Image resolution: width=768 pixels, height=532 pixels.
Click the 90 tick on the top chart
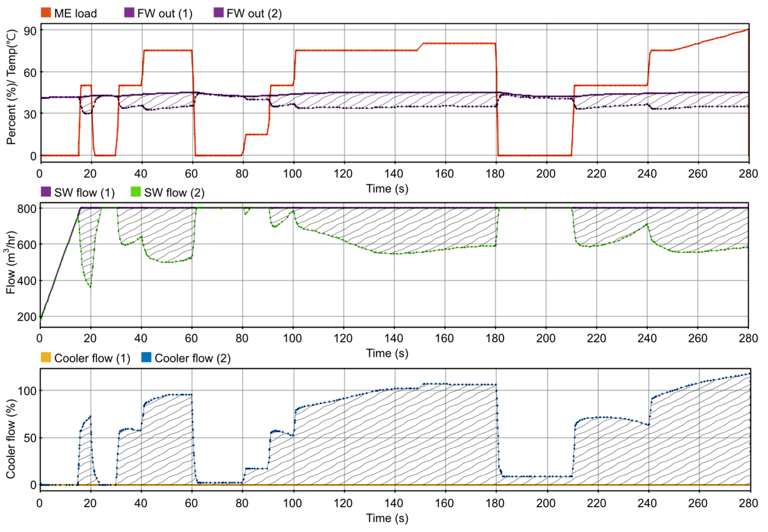(30, 31)
